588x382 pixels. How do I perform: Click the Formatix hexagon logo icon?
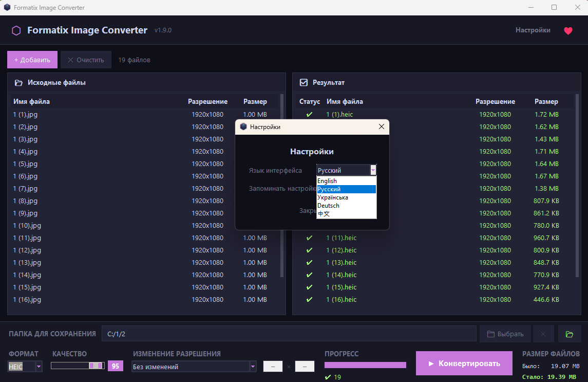(16, 30)
